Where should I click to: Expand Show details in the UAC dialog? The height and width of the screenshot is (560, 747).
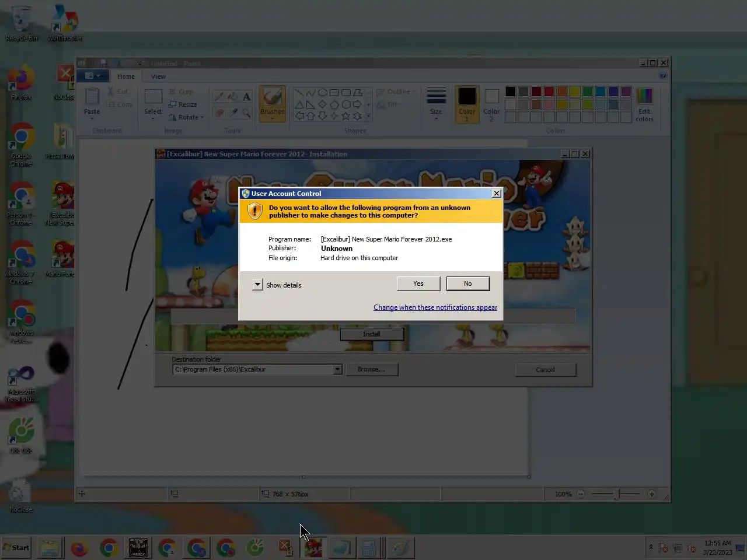coord(257,284)
